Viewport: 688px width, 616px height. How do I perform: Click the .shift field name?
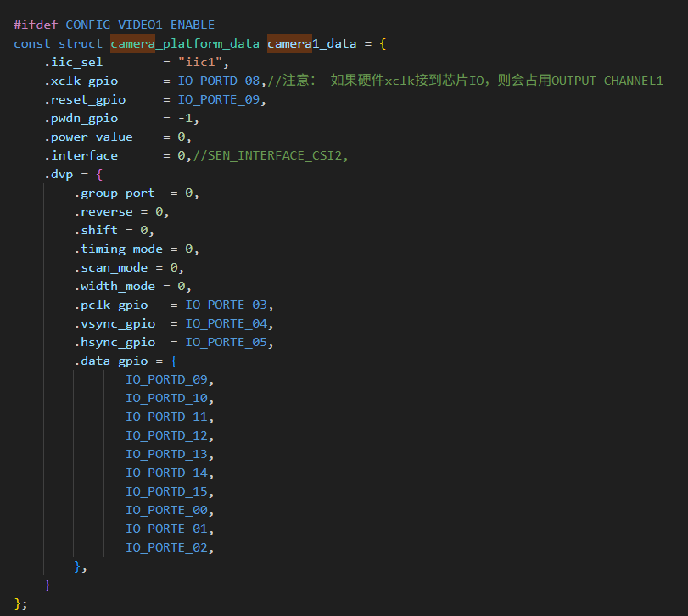pos(96,230)
